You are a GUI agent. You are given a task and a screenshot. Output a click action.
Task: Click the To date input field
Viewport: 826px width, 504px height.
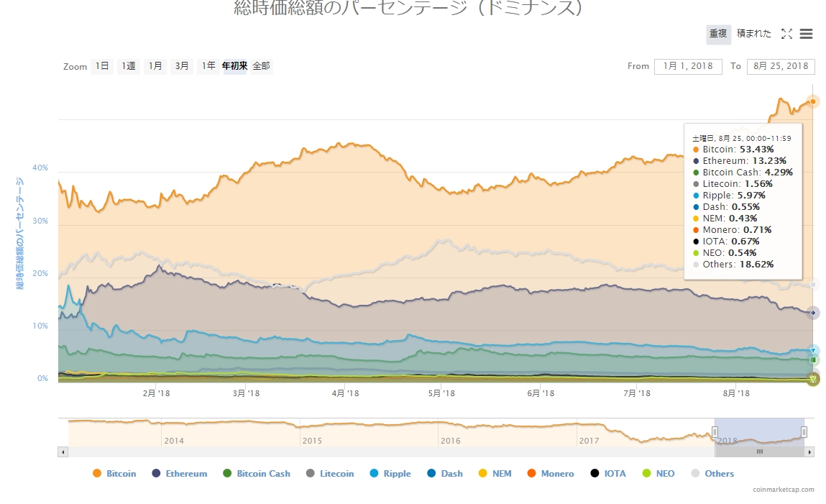(x=780, y=66)
